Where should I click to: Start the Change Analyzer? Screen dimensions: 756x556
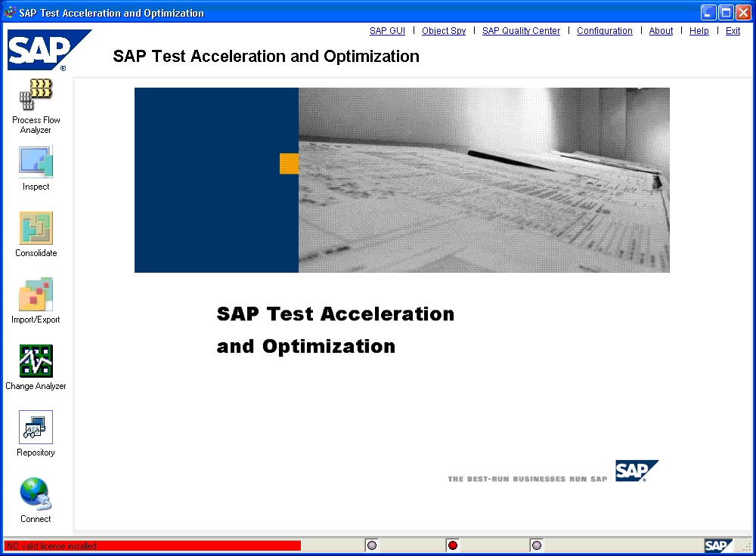click(35, 361)
